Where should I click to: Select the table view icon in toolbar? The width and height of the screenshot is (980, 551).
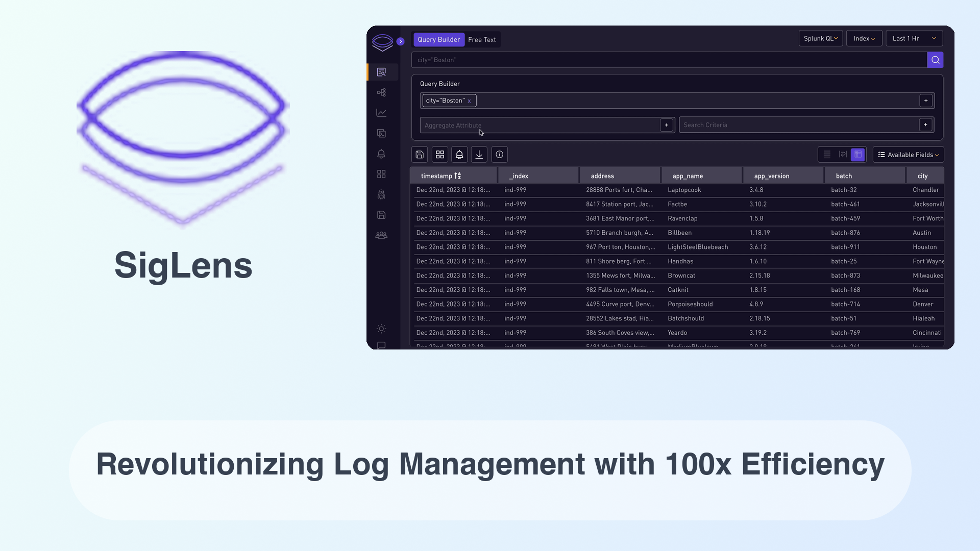tap(858, 155)
